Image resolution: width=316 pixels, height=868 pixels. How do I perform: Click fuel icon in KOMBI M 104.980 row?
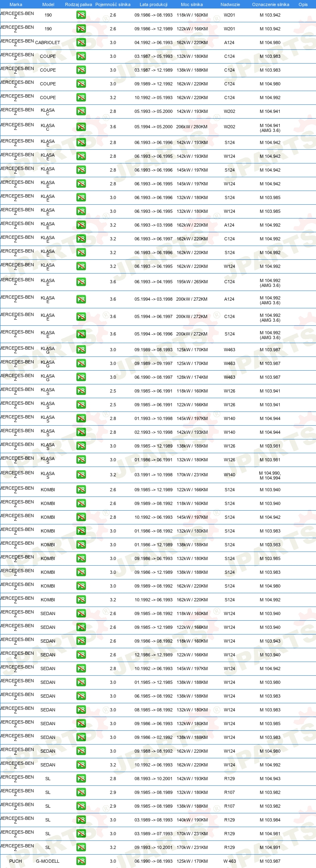81,586
